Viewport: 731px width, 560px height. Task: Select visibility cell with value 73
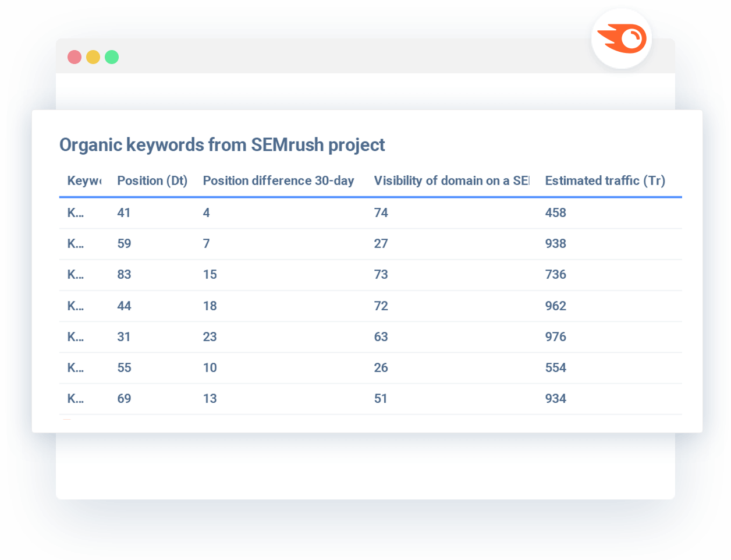pyautogui.click(x=381, y=274)
